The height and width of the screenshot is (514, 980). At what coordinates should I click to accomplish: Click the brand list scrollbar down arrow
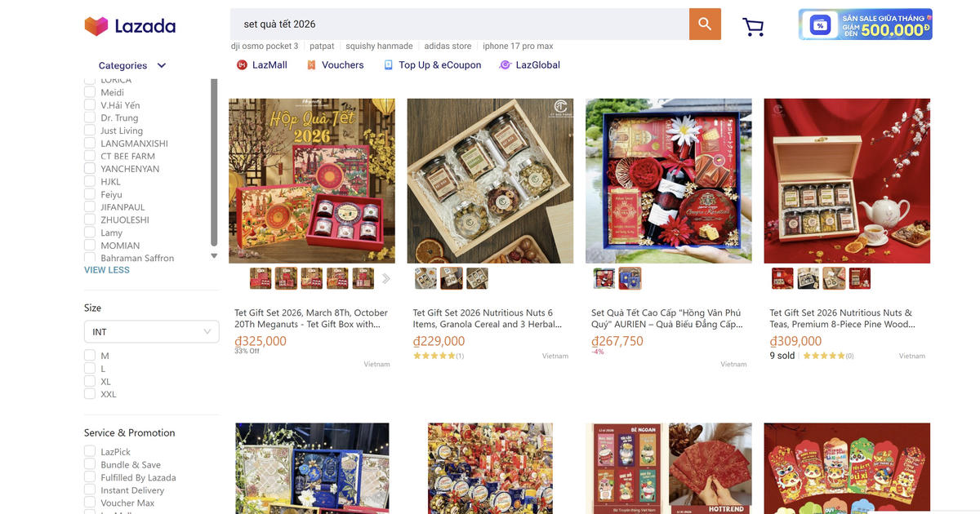click(x=214, y=256)
